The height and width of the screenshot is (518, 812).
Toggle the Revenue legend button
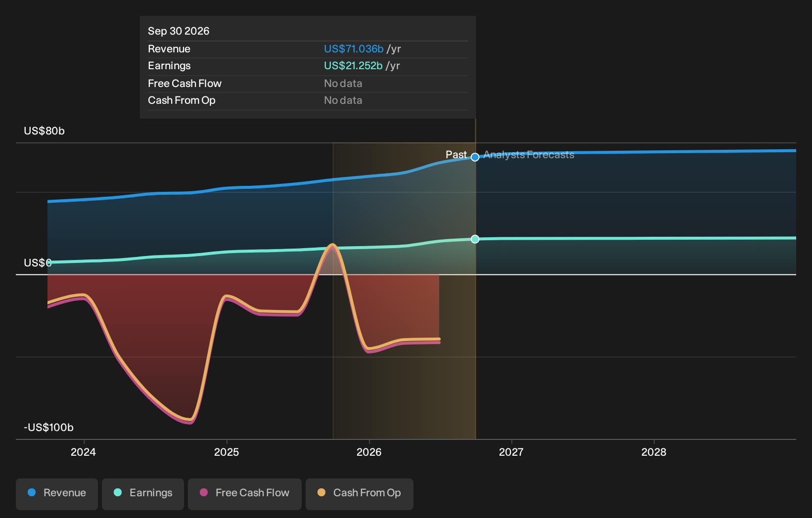coord(57,494)
